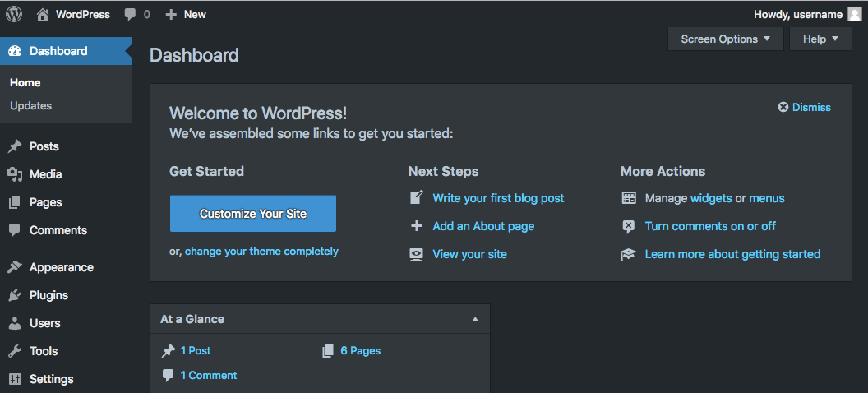868x393 pixels.
Task: Click the Plugins plug icon in sidebar
Action: tap(15, 295)
